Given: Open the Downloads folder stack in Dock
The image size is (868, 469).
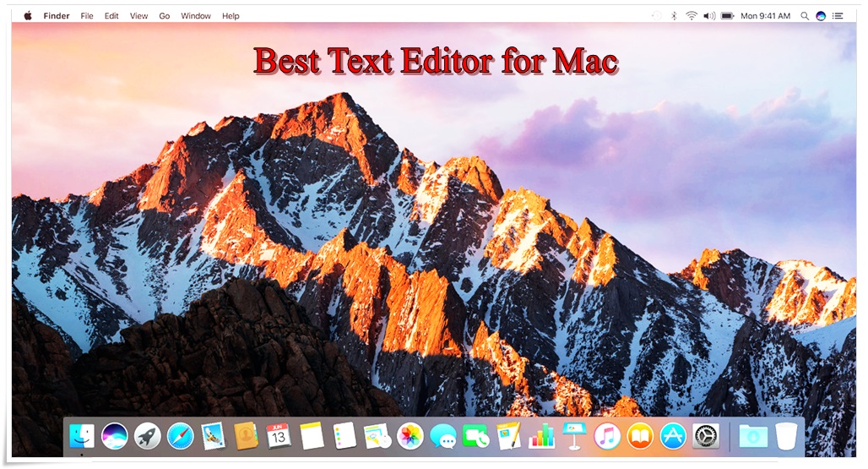Looking at the screenshot, I should (753, 436).
